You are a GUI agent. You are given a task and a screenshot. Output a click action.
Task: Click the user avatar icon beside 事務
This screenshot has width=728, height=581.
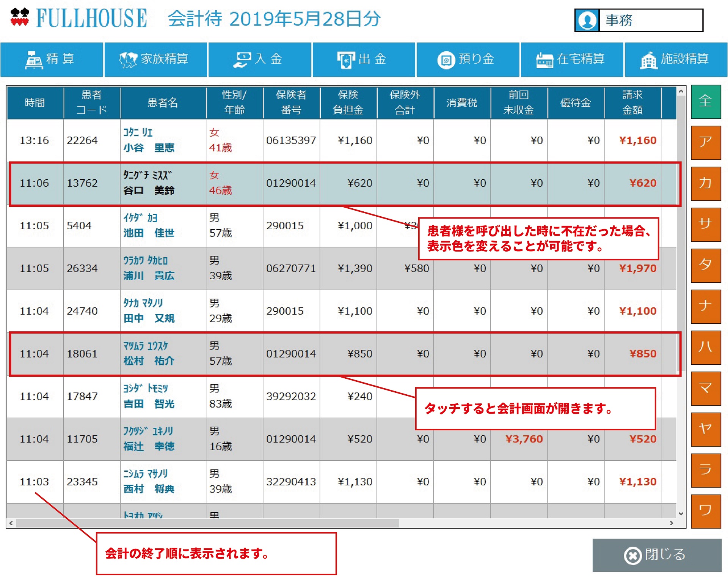(587, 20)
